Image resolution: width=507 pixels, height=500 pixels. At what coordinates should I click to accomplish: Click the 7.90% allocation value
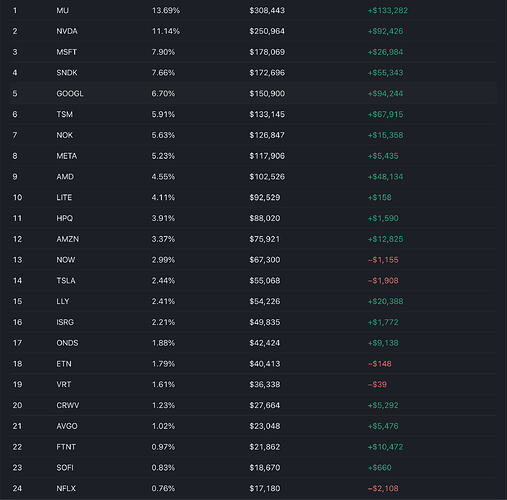163,52
